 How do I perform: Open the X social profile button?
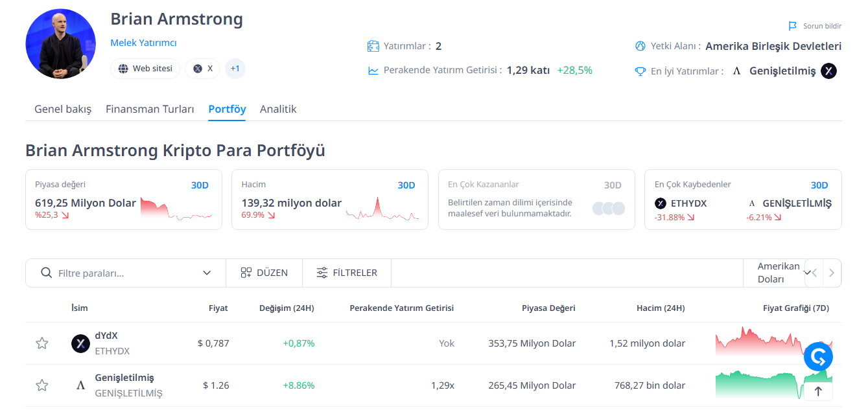(x=202, y=69)
